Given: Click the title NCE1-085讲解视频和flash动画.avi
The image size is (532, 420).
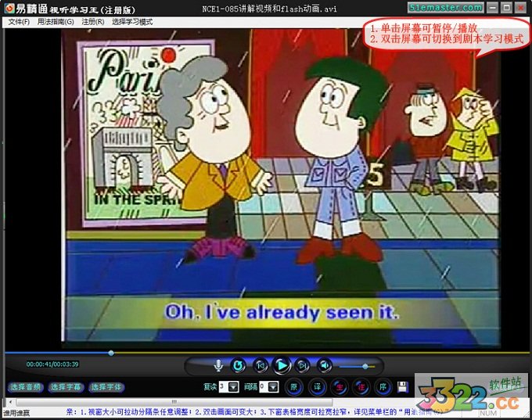Looking at the screenshot, I should tap(270, 9).
